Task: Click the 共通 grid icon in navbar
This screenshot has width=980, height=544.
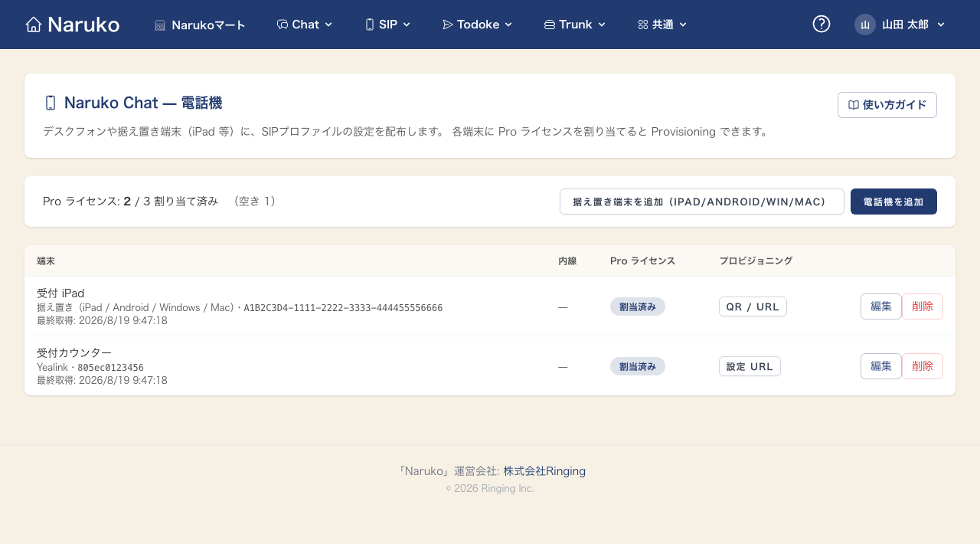Action: [643, 25]
